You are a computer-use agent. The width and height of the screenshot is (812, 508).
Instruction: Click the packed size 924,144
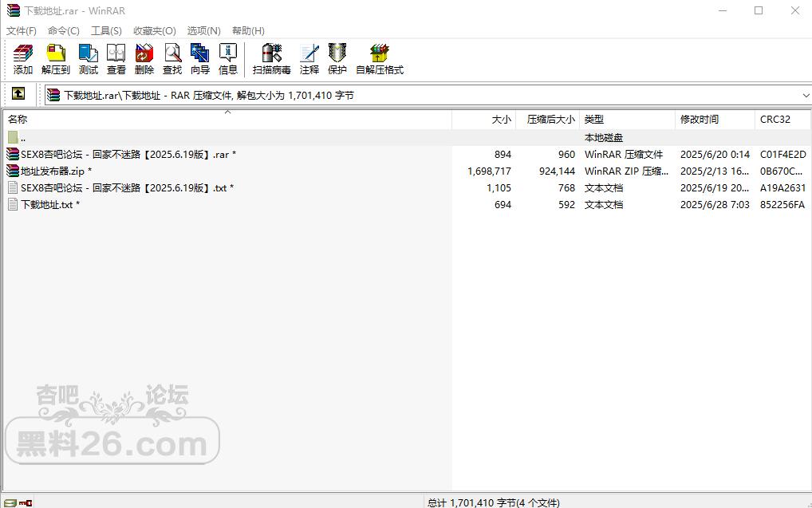558,171
